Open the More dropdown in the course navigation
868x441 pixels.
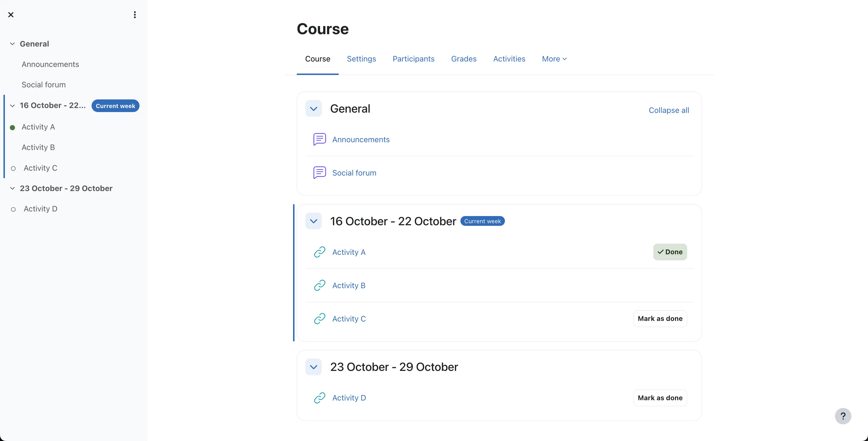(554, 59)
